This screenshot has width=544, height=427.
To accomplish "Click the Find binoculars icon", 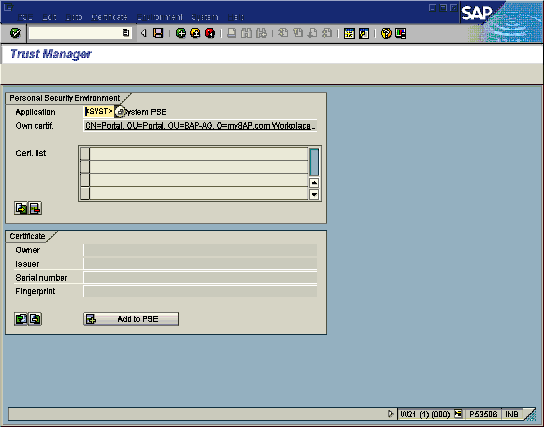I will point(246,33).
